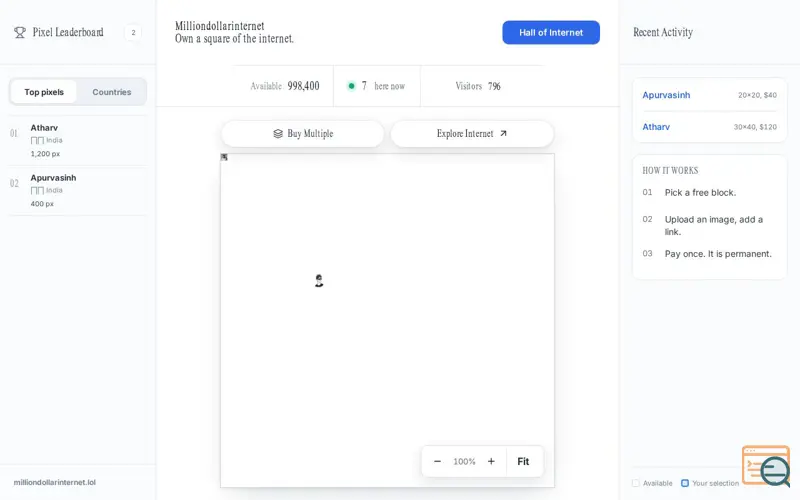Click the external arrow icon in Explore Internet

click(503, 133)
